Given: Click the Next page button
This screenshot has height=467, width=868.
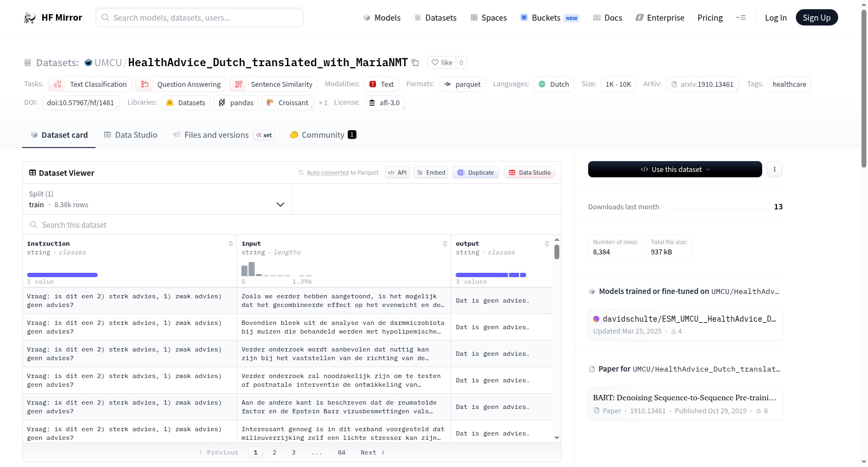Looking at the screenshot, I should click(x=373, y=452).
